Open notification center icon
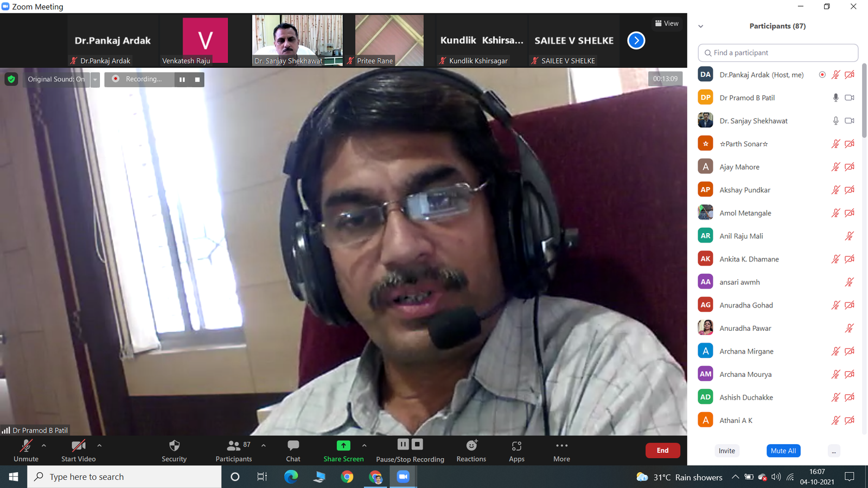Screen dimensions: 868x488 (850, 477)
